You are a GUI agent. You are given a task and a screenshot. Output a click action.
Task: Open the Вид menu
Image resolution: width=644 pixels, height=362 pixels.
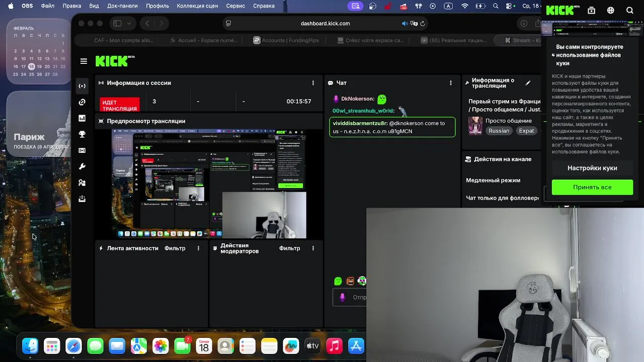tap(94, 6)
